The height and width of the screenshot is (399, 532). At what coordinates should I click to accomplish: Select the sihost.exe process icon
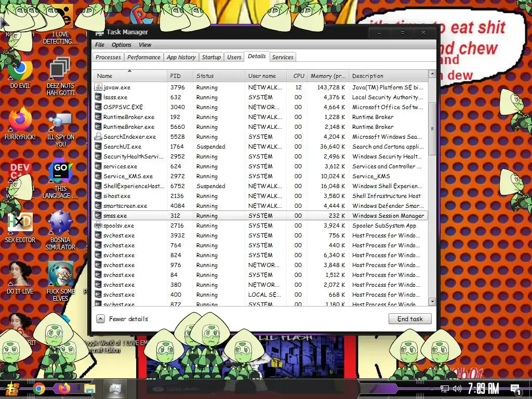98,195
